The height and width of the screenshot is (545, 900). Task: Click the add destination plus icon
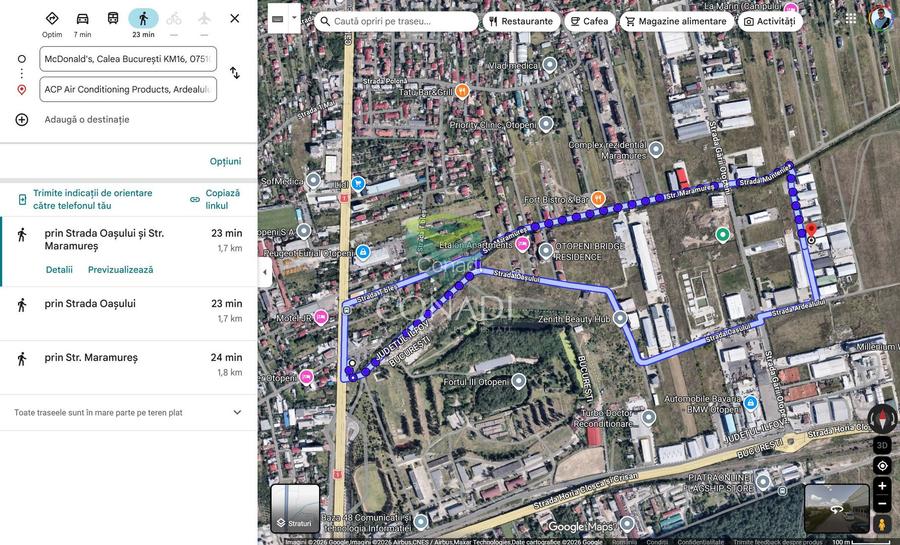[x=22, y=119]
